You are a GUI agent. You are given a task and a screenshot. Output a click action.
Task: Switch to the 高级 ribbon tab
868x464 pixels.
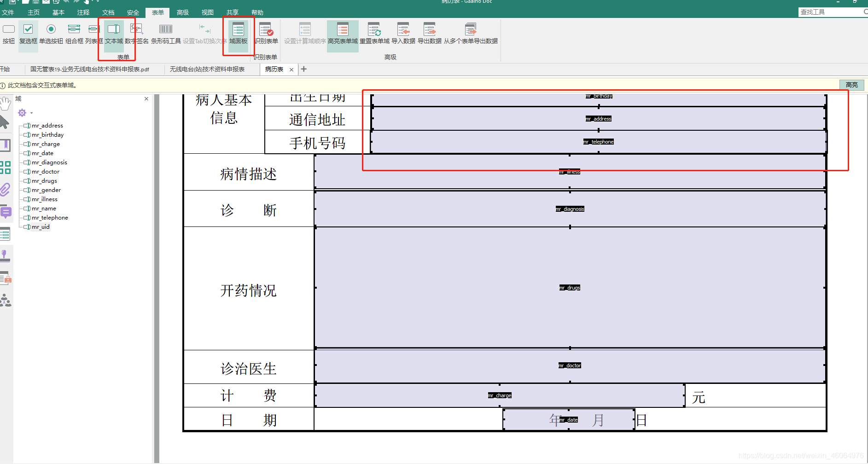coord(183,12)
